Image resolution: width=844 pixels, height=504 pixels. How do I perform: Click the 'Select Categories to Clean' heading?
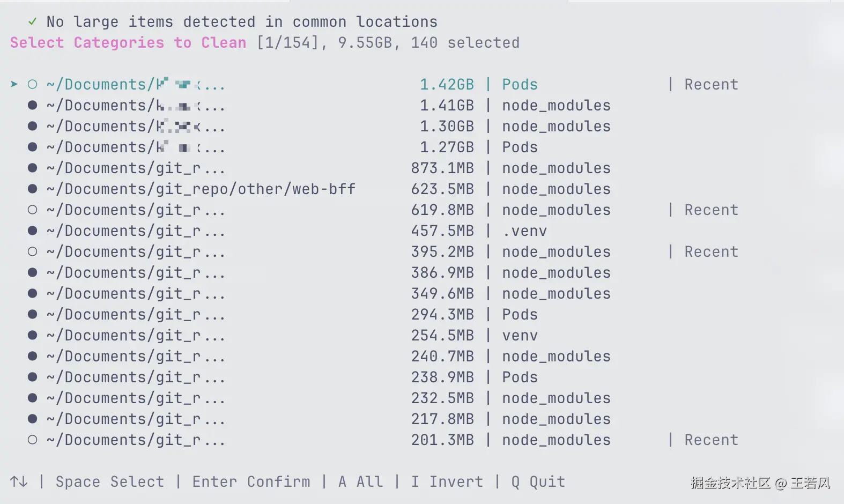pos(128,42)
